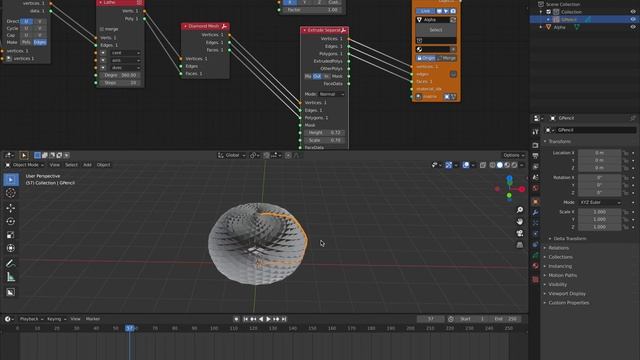Select the Move tool
This screenshot has height=360, width=640.
coord(11,208)
